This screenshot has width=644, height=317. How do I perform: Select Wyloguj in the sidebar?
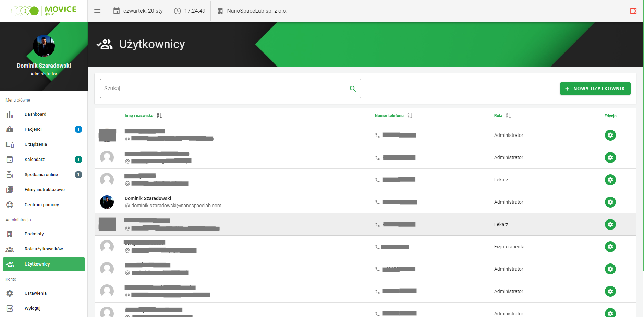click(x=33, y=308)
